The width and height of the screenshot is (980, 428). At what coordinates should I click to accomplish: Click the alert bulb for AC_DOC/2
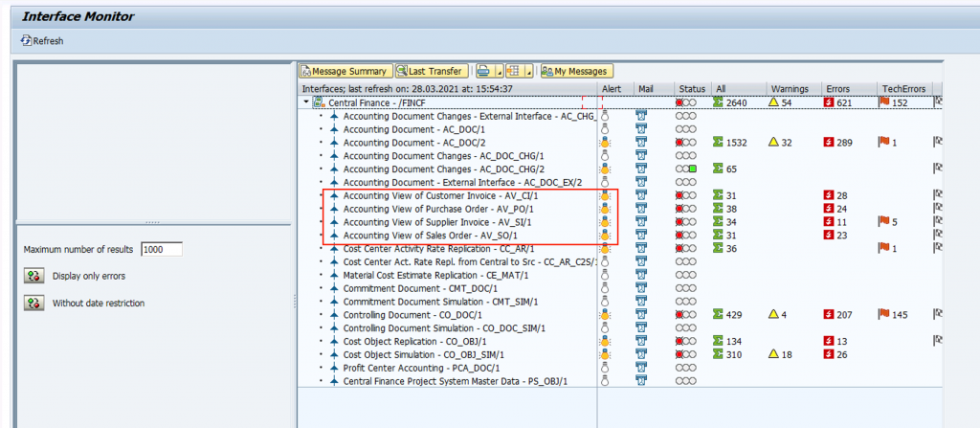tap(605, 143)
